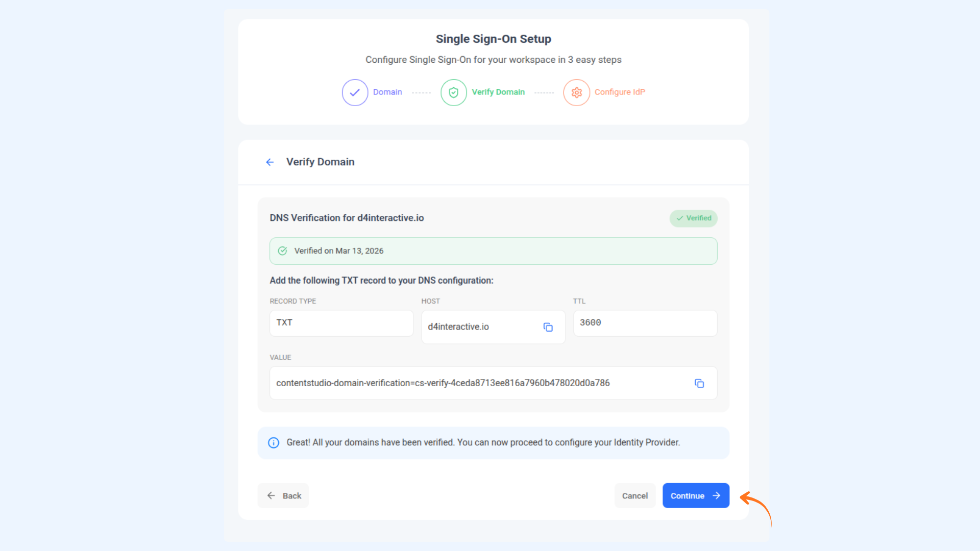Click the Verified on Mar 13, 2026 banner

point(493,251)
